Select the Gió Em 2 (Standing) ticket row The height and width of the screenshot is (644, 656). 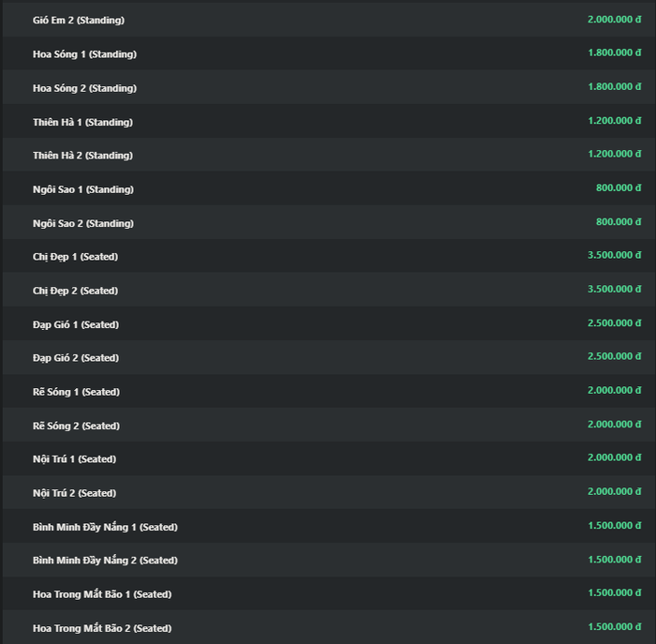point(78,20)
